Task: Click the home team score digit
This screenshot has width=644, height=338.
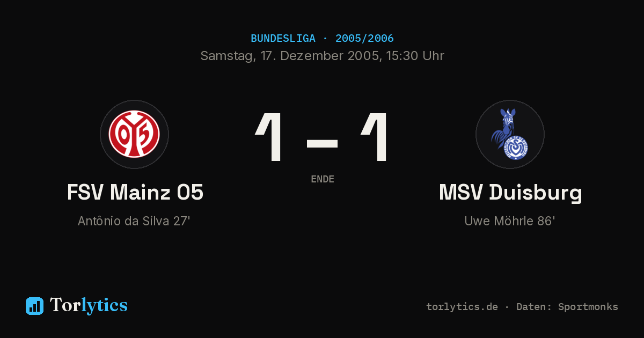Action: point(270,137)
